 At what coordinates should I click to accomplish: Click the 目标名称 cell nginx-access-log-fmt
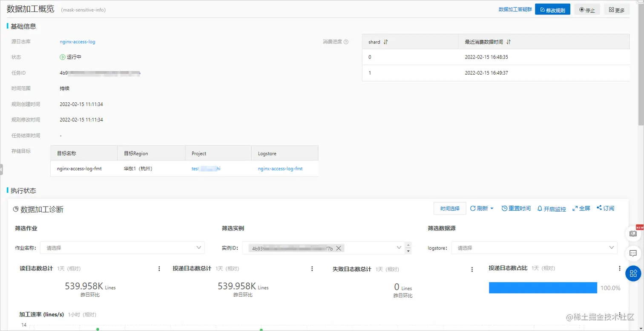click(79, 169)
